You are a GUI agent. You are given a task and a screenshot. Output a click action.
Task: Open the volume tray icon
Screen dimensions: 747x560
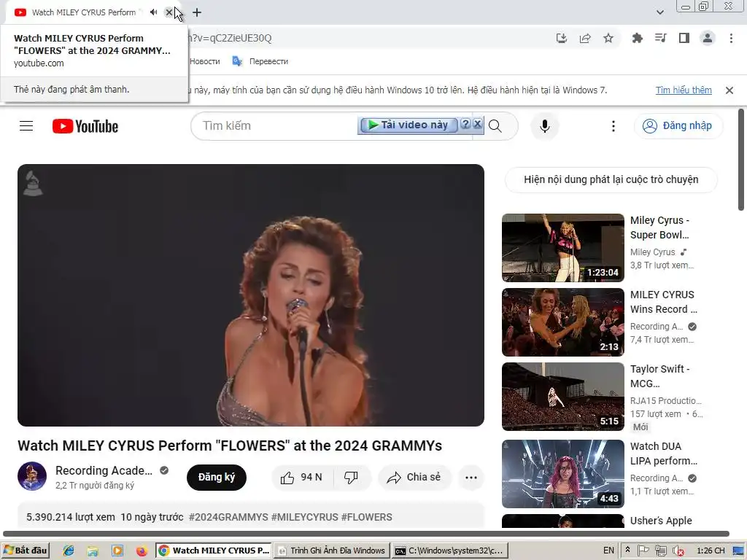tap(678, 551)
